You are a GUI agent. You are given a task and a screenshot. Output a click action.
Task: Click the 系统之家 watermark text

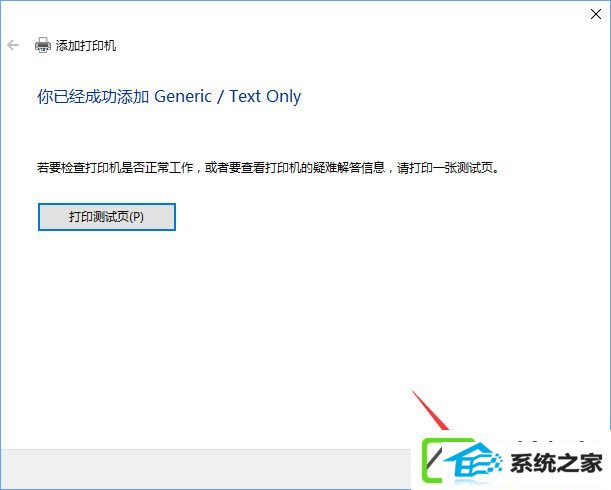556,463
